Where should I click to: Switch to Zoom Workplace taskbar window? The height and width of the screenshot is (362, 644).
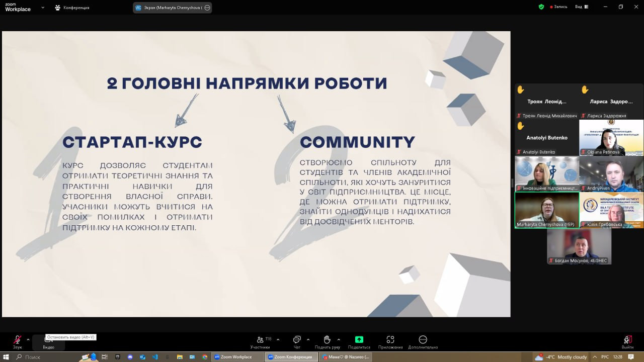coord(237,357)
